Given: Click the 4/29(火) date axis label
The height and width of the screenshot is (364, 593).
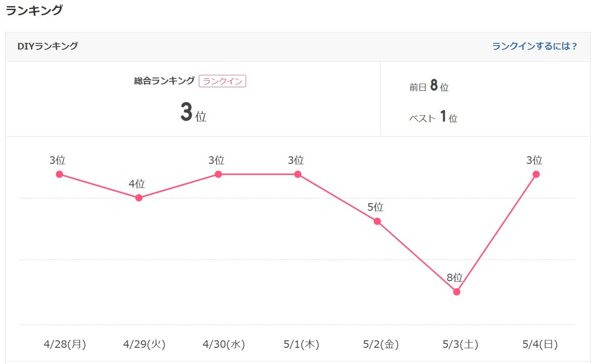Looking at the screenshot, I should tap(144, 345).
